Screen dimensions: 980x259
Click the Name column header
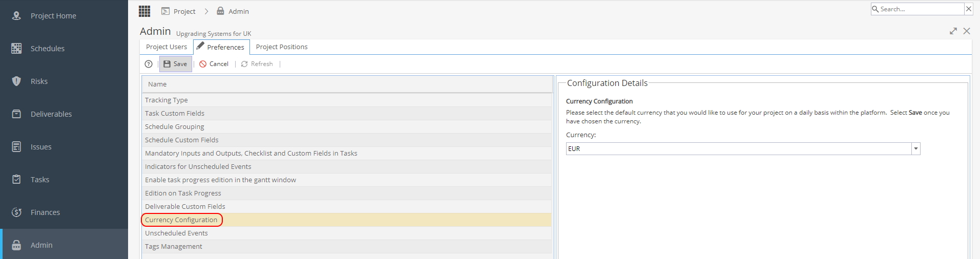click(x=347, y=84)
